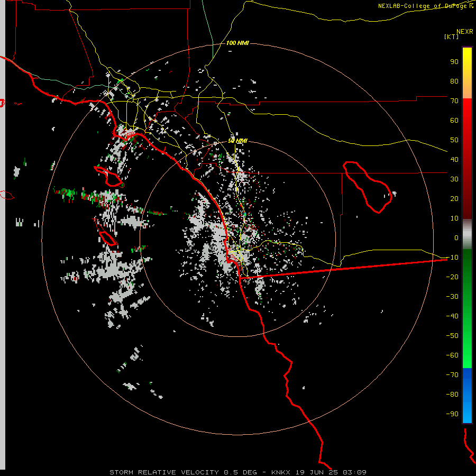Click the 70 value on the velocity scale
Image resolution: width=476 pixels, height=476 pixels.
(x=454, y=101)
